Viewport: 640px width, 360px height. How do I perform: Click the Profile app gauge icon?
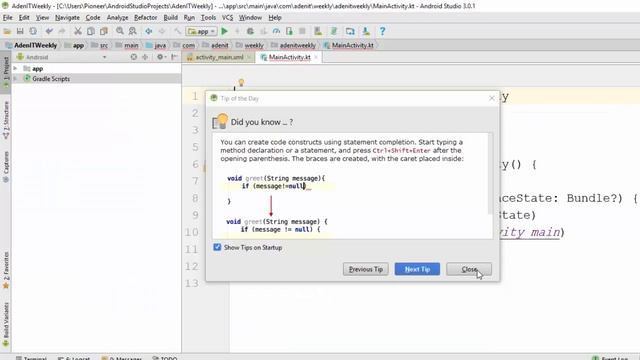pyautogui.click(x=276, y=31)
